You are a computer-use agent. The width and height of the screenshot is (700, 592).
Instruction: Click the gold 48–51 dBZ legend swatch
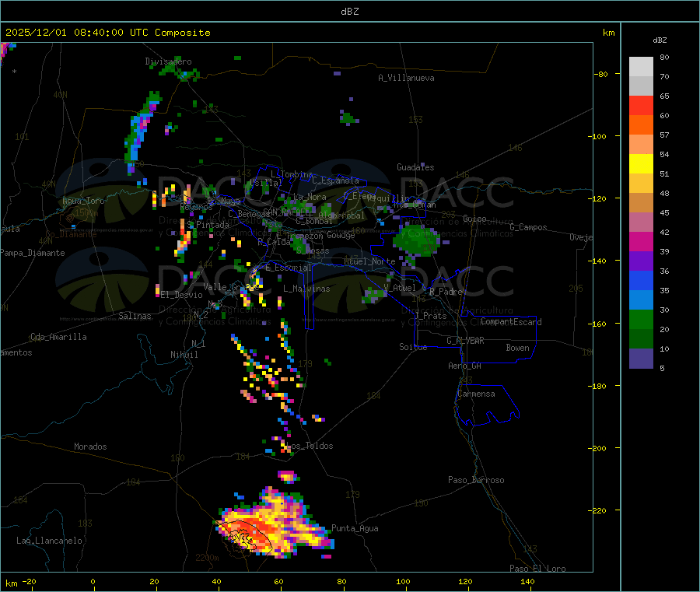point(641,184)
